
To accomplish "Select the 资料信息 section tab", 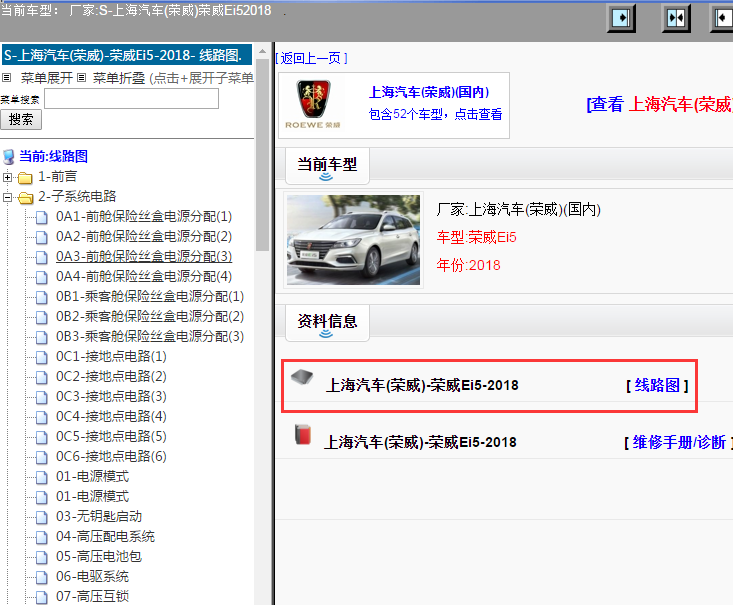I will coord(327,323).
